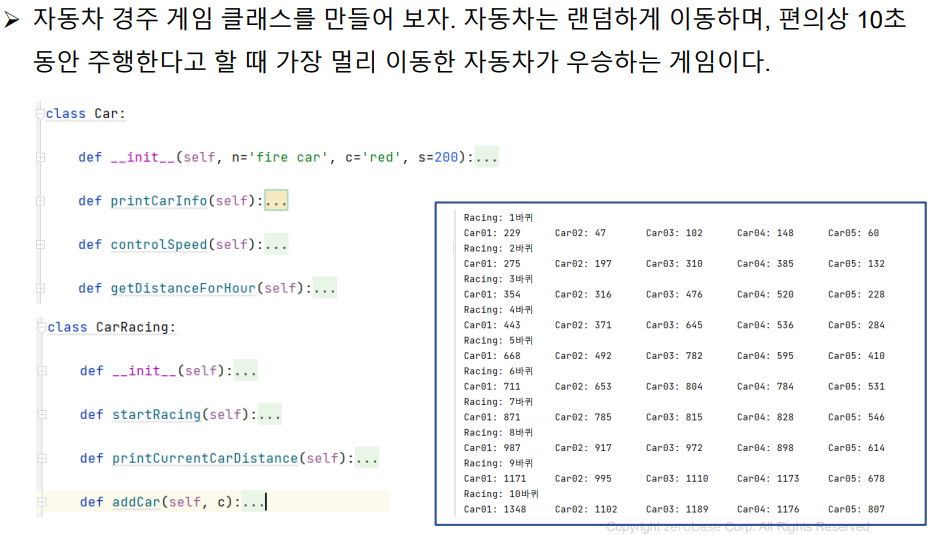The width and height of the screenshot is (937, 535).
Task: Open folded ellipsis after printCurrentCarDistance(self):
Action: [x=366, y=458]
